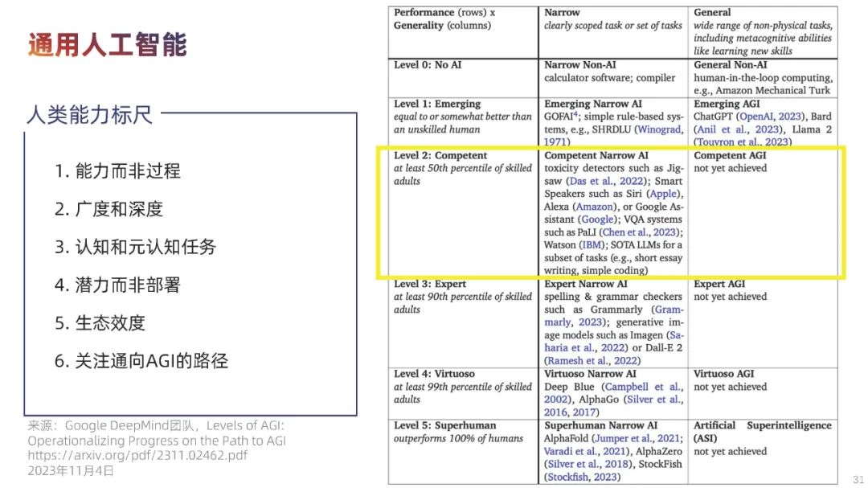This screenshot has height=488, width=868.
Task: Select list item 6. 关注通向AGI的路径
Action: point(141,361)
